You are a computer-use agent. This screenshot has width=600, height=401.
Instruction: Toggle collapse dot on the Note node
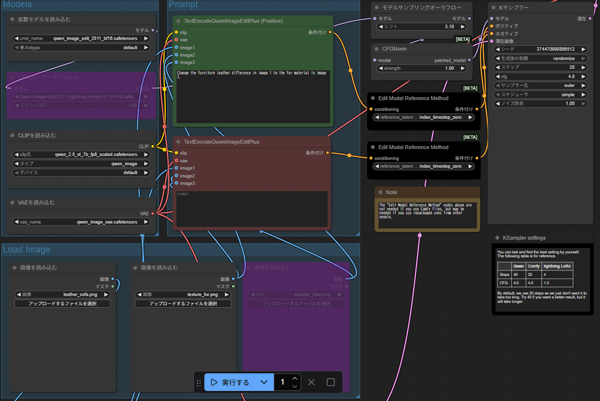coord(381,191)
